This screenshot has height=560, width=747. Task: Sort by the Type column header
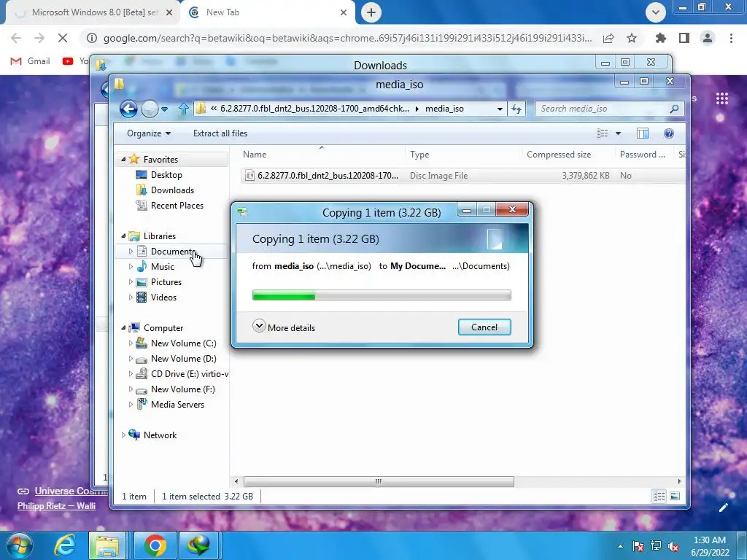(x=463, y=155)
